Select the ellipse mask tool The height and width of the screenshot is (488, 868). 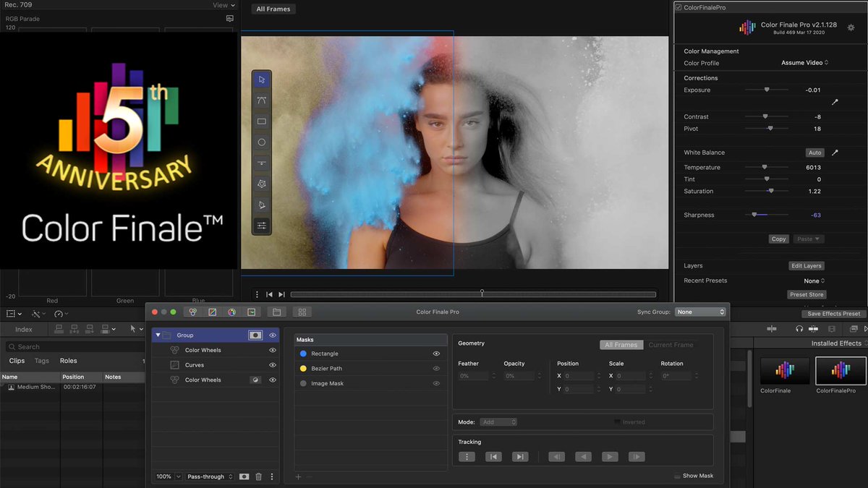(261, 142)
